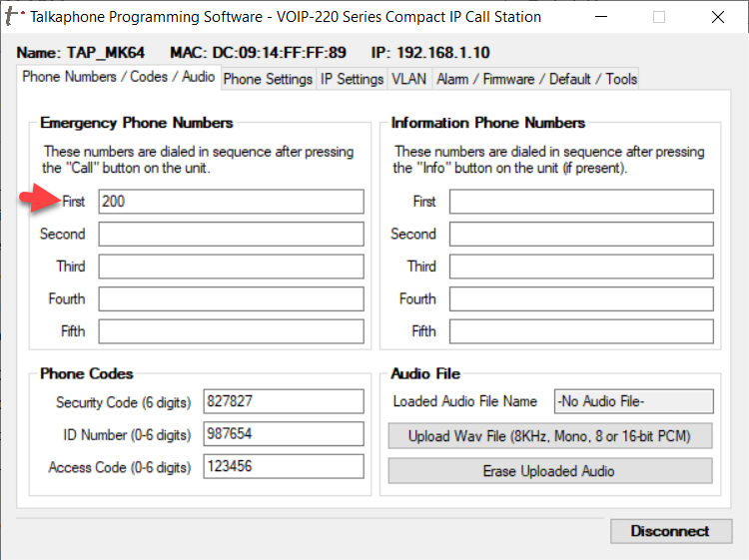The image size is (749, 560).
Task: Click the Emergency Phone Numbers group heading
Action: pos(137,123)
